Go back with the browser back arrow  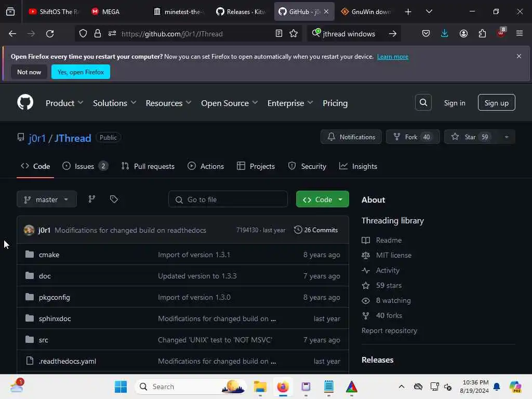(12, 34)
